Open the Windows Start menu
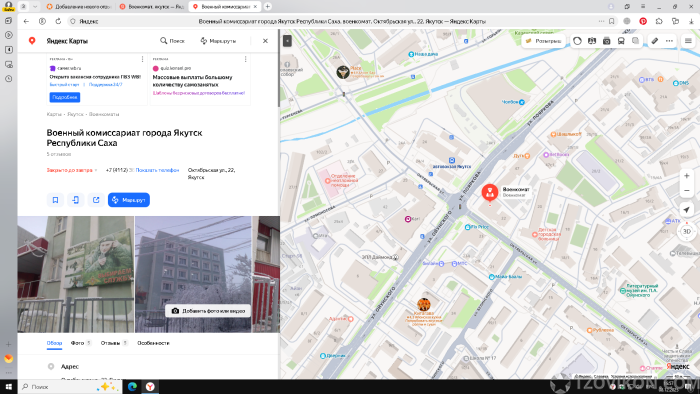The height and width of the screenshot is (394, 700). click(8, 387)
